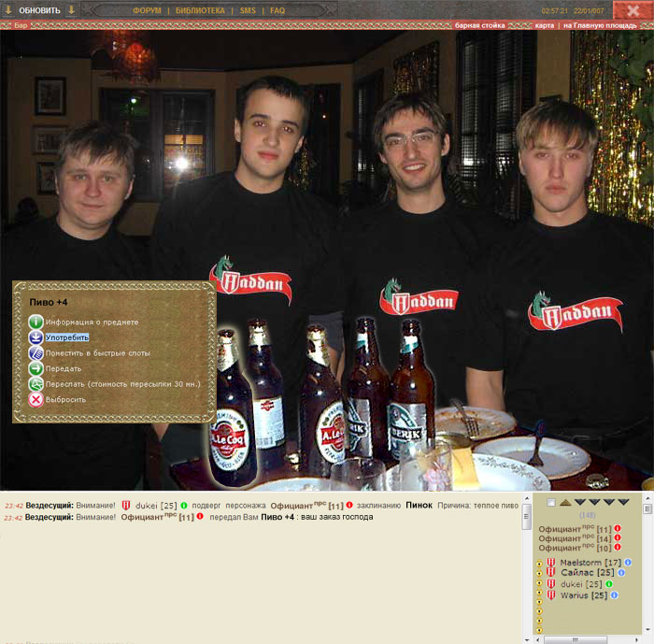654x644 pixels.
Task: Click the quick slots icon in item menu
Action: (x=36, y=353)
